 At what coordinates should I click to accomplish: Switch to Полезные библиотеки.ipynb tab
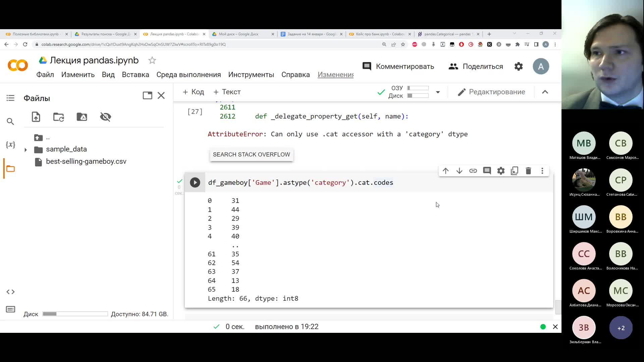click(37, 34)
